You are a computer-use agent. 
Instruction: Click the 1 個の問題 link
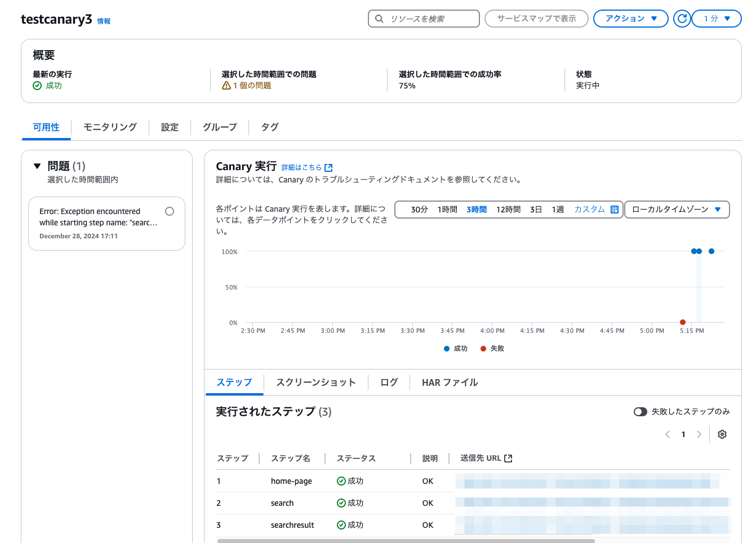coord(252,86)
